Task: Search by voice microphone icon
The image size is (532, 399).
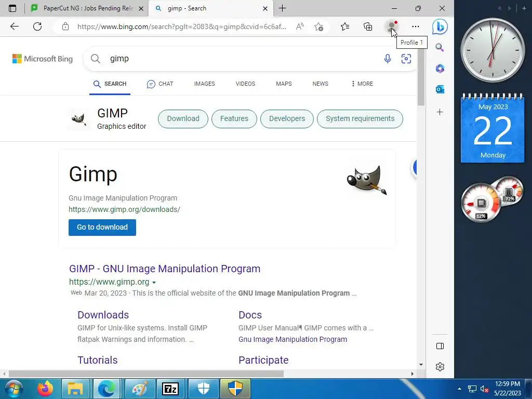Action: (388, 59)
